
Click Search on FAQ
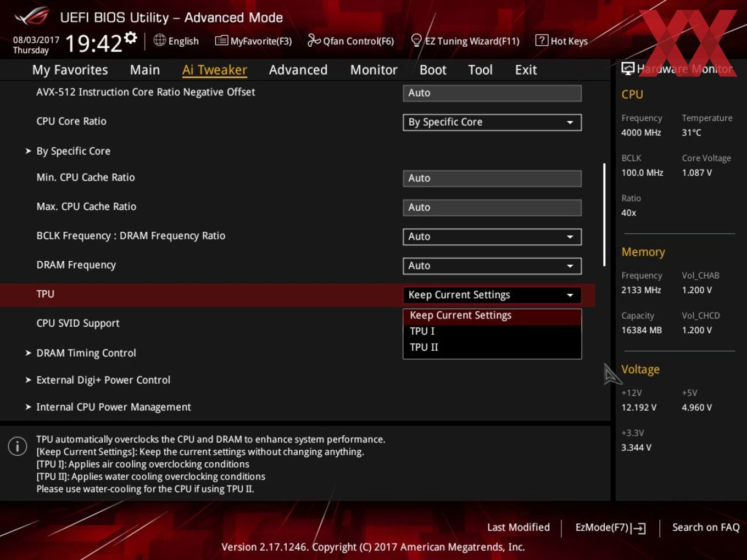point(706,528)
